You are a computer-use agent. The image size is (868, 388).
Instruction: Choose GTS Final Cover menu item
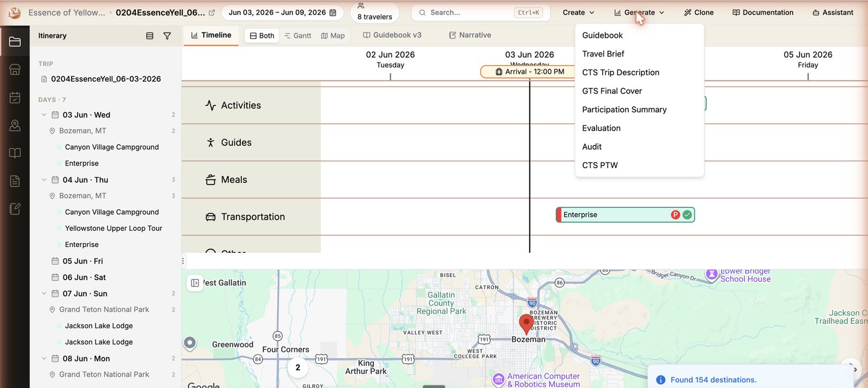coord(639,91)
